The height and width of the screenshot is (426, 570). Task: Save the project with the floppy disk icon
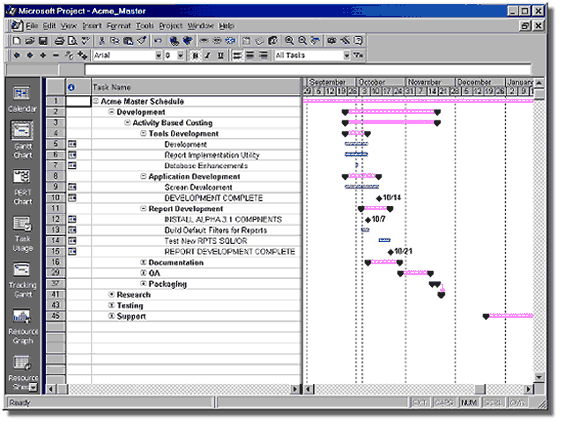43,41
